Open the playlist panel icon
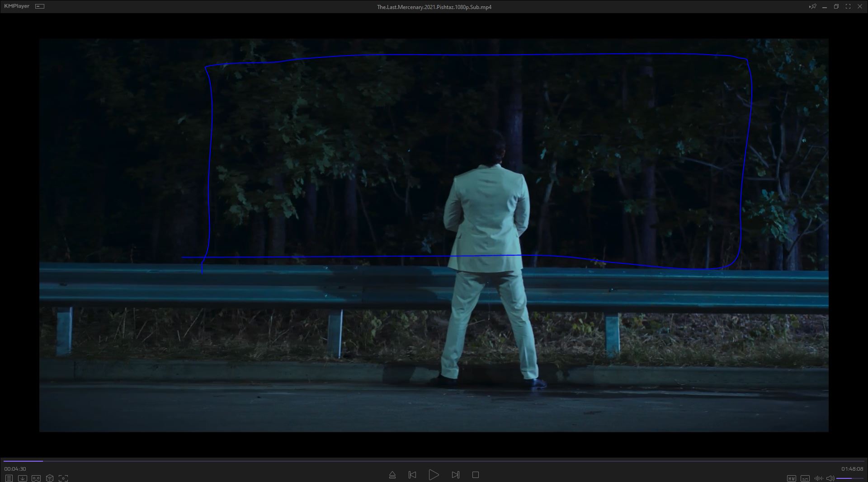This screenshot has height=482, width=868. [x=9, y=478]
